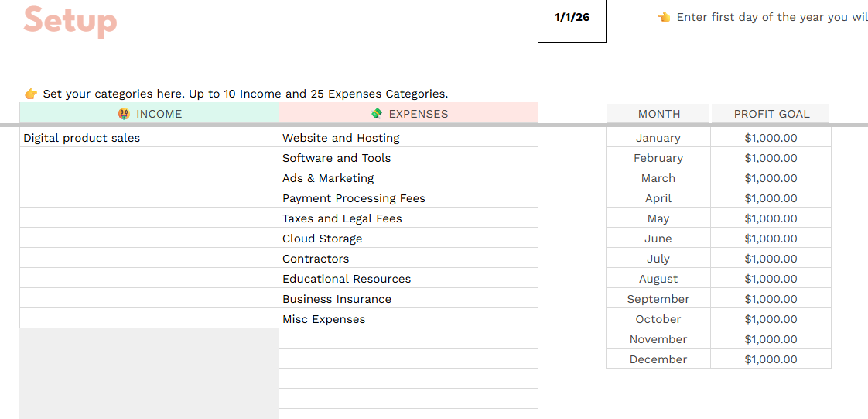Click the February month cell
868x419 pixels.
click(x=658, y=157)
